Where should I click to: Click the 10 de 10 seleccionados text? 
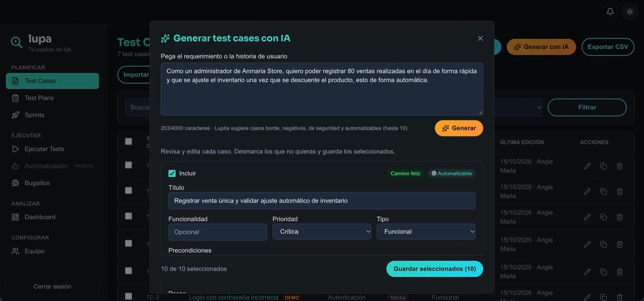[x=194, y=269]
